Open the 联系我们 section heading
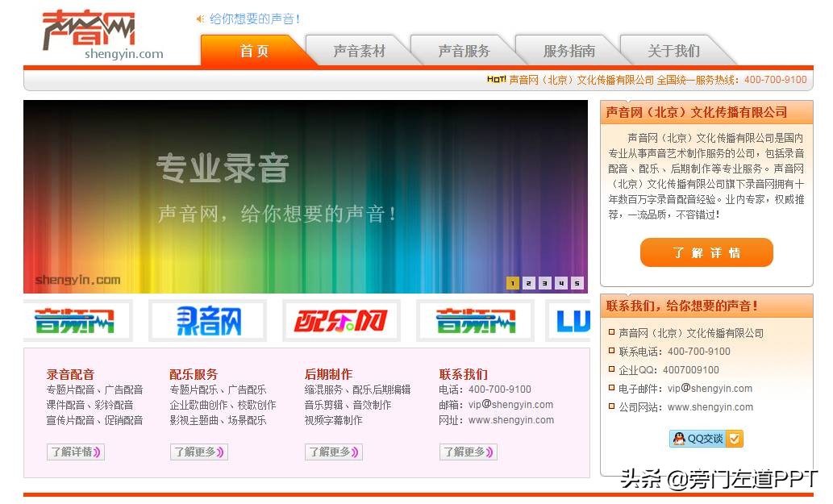 pos(463,374)
